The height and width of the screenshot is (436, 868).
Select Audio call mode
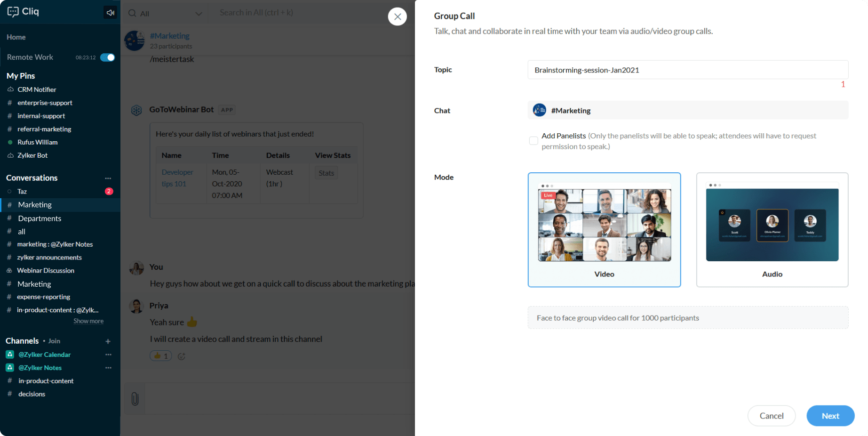pos(772,230)
